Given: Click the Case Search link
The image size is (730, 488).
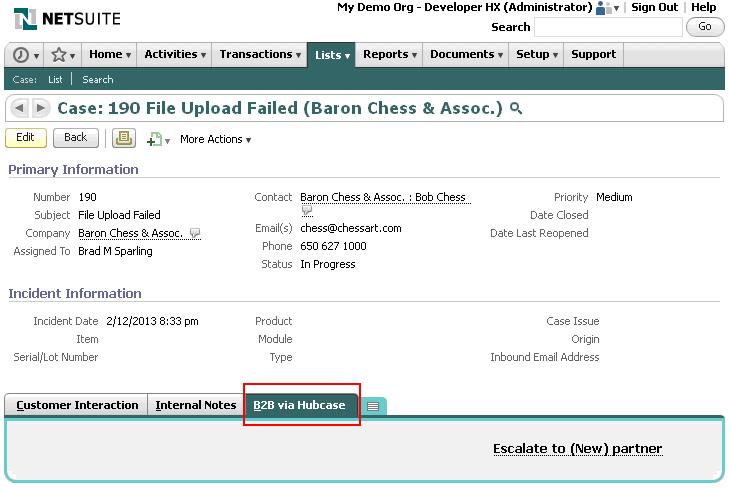Looking at the screenshot, I should (x=98, y=80).
